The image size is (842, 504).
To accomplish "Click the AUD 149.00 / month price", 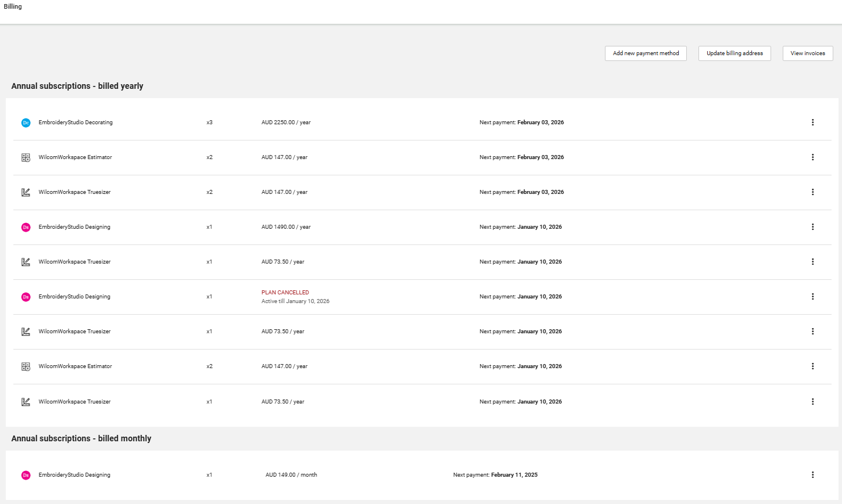I will 291,475.
